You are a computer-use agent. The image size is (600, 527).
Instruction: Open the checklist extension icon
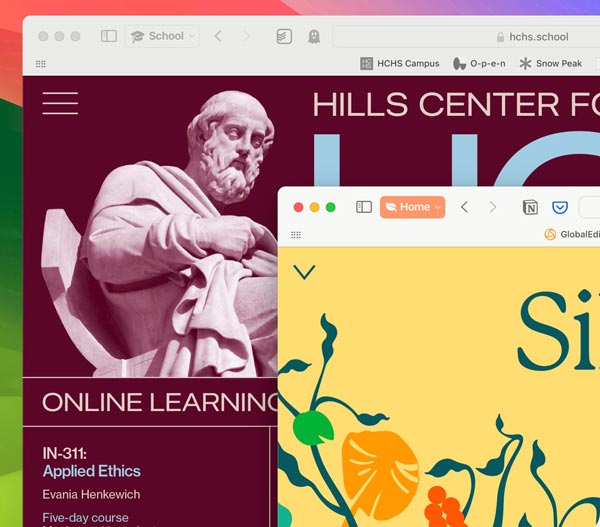pyautogui.click(x=284, y=36)
